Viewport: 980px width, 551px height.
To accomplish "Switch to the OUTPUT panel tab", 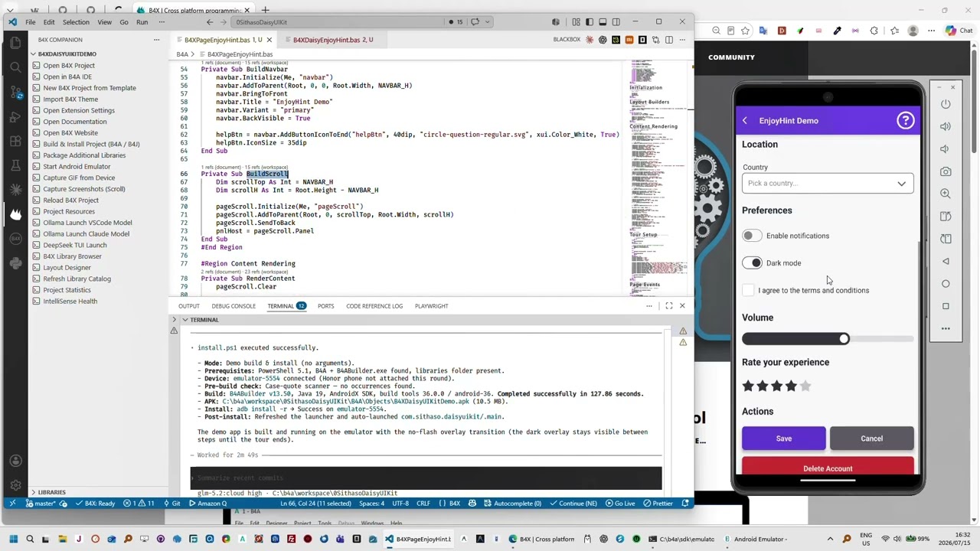I will point(188,306).
